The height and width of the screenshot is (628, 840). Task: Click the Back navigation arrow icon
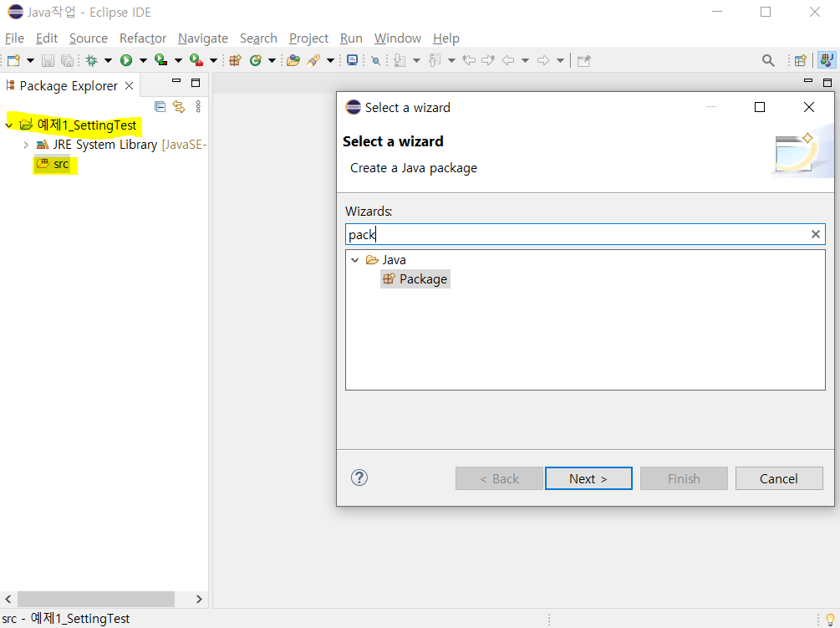[508, 60]
